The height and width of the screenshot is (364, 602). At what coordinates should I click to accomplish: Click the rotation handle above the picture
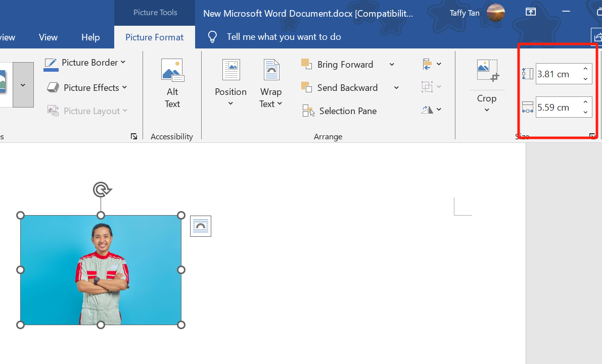point(102,189)
